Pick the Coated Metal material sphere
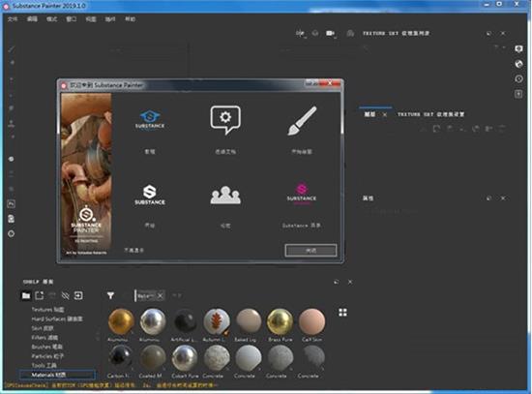 [153, 358]
